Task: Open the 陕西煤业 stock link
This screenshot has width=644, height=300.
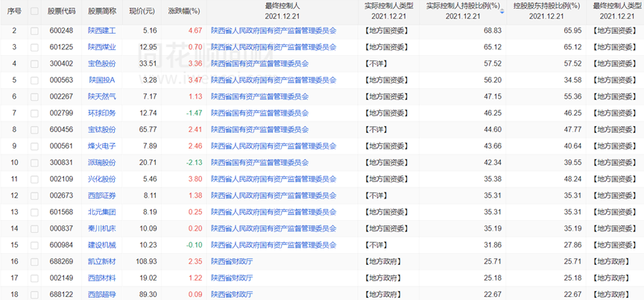Action: pyautogui.click(x=102, y=47)
